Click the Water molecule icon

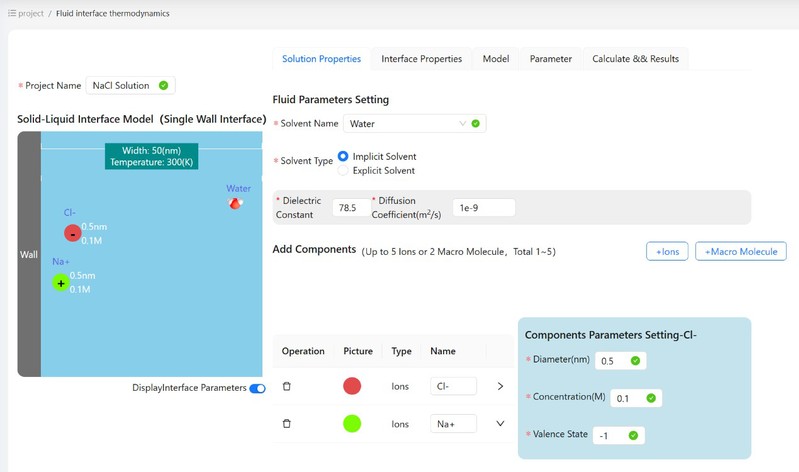[x=236, y=203]
